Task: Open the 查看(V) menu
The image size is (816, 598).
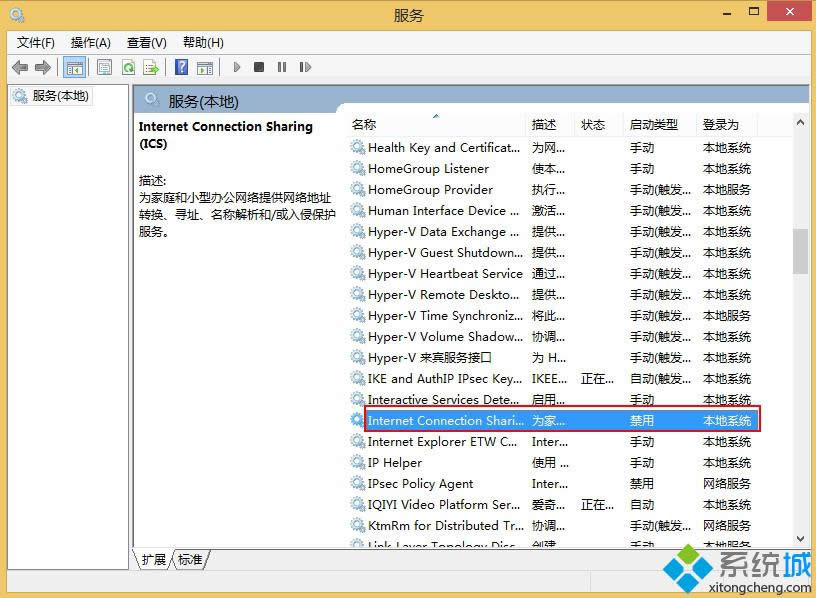Action: click(147, 43)
